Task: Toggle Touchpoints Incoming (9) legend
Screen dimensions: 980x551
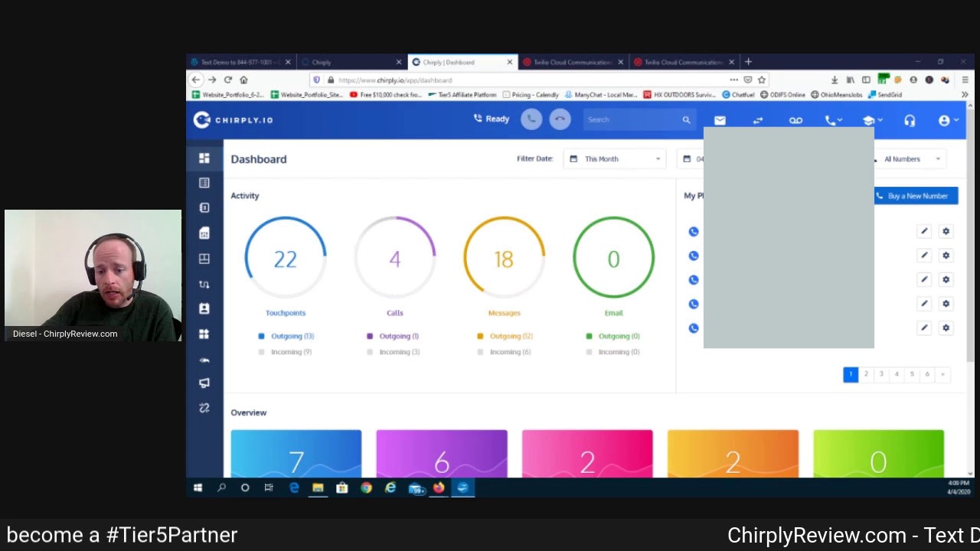Action: (285, 352)
